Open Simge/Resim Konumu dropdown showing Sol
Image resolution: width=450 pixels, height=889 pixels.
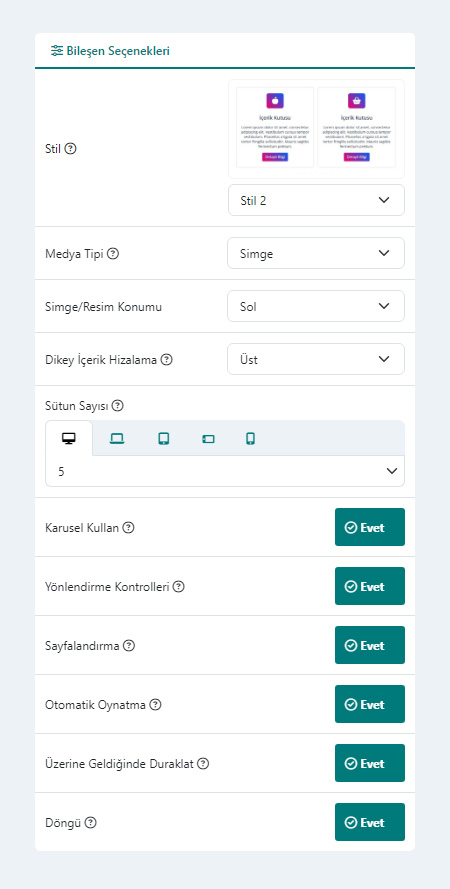point(316,307)
